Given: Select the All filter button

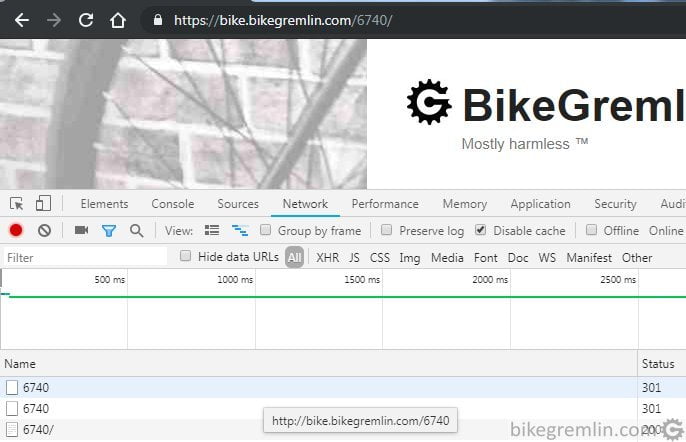Looking at the screenshot, I should coord(294,257).
